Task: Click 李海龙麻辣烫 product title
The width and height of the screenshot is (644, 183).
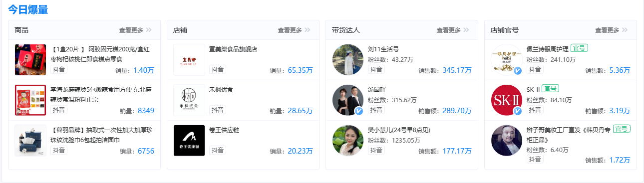Action: coord(101,95)
